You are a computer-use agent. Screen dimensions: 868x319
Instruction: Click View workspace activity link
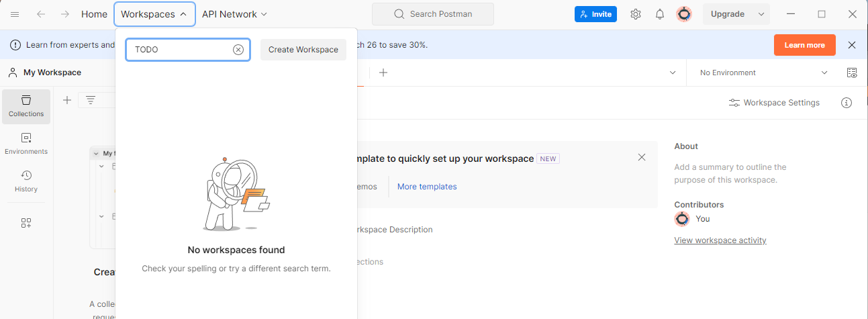(720, 240)
